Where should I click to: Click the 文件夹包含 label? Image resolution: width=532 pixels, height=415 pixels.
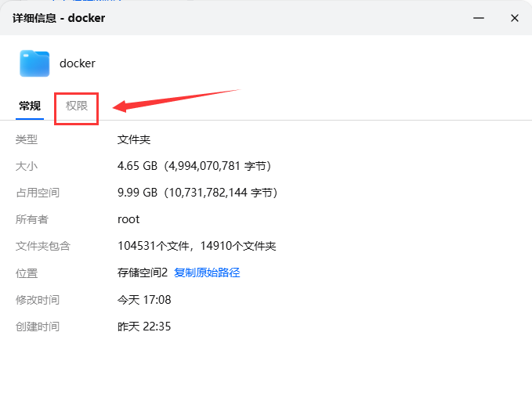pos(43,246)
